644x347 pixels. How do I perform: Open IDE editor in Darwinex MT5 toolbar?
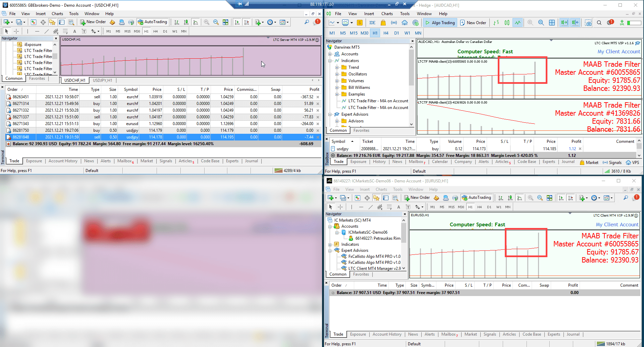coord(372,23)
